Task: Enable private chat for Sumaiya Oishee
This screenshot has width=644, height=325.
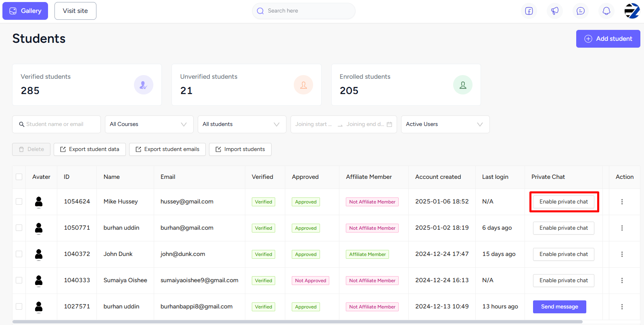Action: tap(564, 281)
